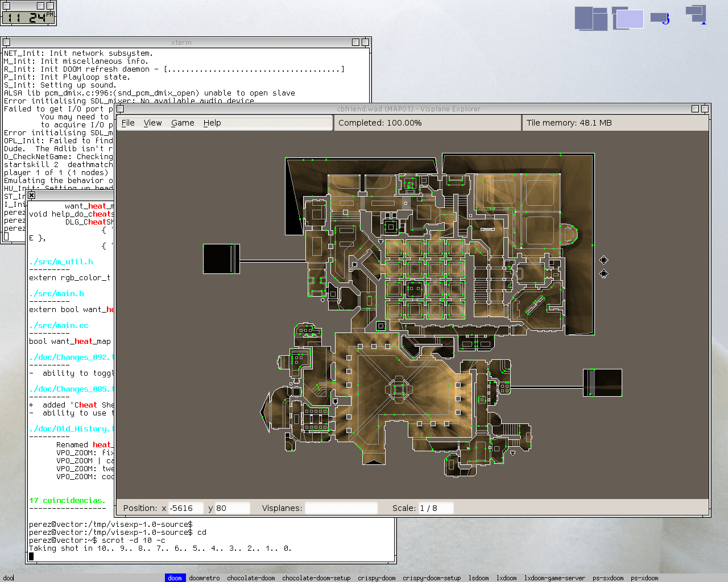
Task: Select 'lsdoom' in the launcher bar
Action: [x=479, y=578]
